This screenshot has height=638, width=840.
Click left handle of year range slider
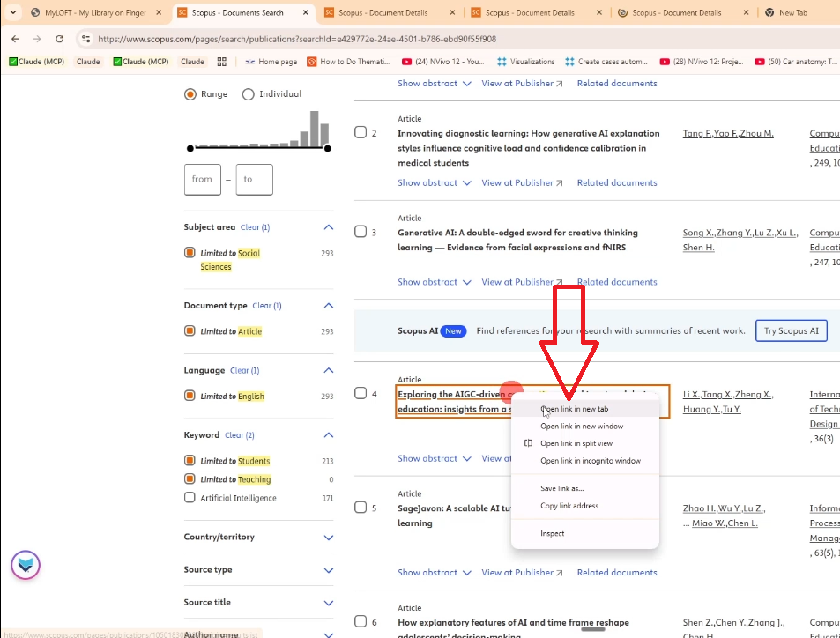click(190, 148)
